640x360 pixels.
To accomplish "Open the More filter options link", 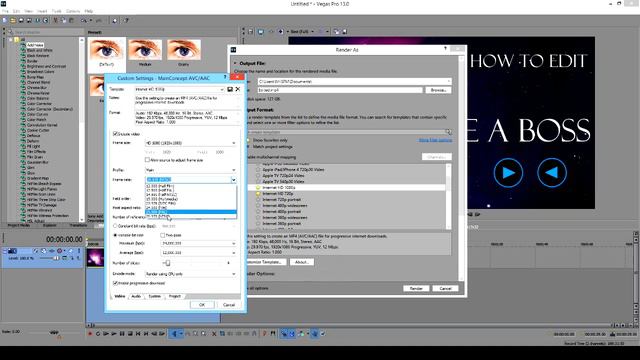I will (435, 140).
